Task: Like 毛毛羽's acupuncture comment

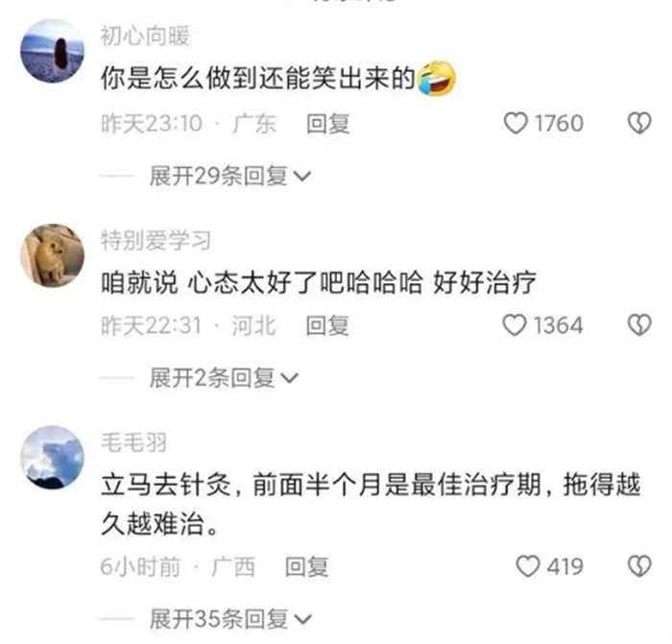Action: (528, 566)
